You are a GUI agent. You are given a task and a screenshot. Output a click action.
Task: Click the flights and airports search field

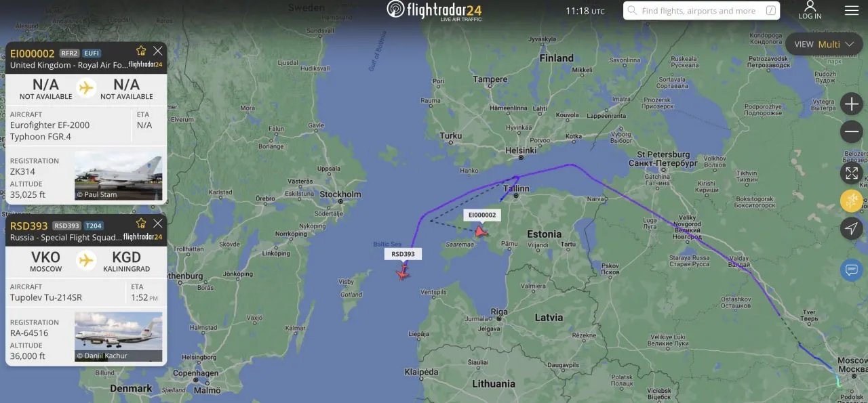pyautogui.click(x=701, y=11)
